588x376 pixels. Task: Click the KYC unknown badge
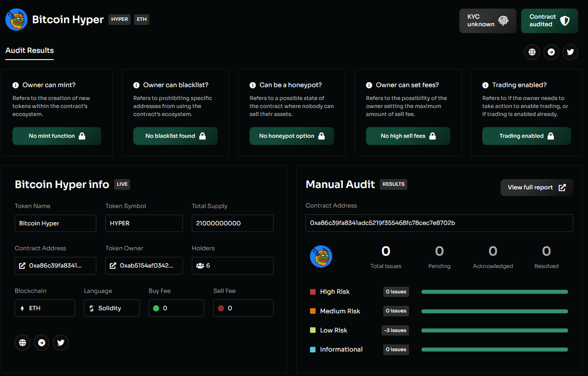pos(487,20)
